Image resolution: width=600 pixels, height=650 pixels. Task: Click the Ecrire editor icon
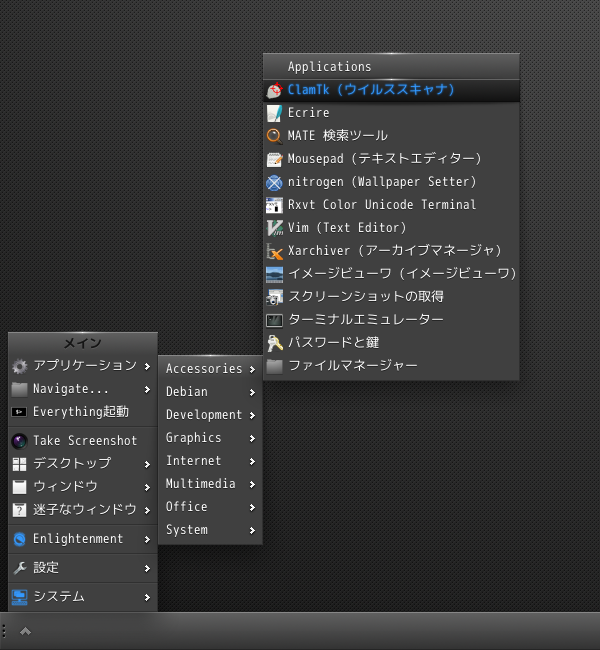pos(274,113)
